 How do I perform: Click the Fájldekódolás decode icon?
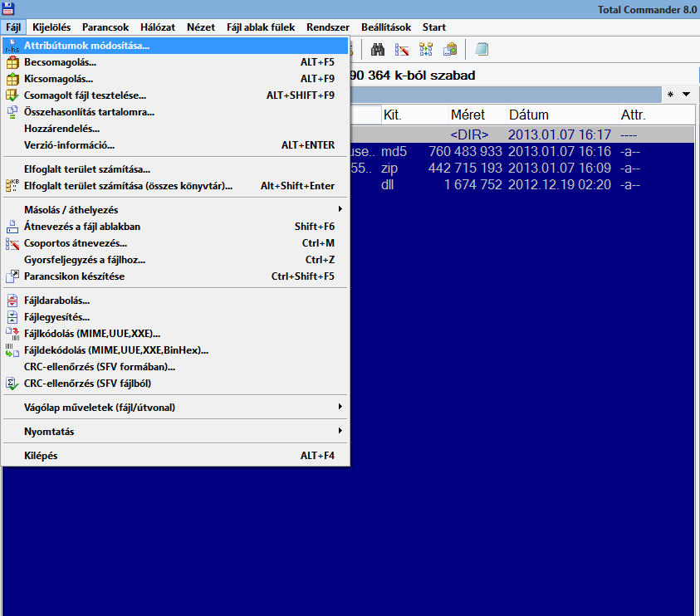click(x=12, y=350)
